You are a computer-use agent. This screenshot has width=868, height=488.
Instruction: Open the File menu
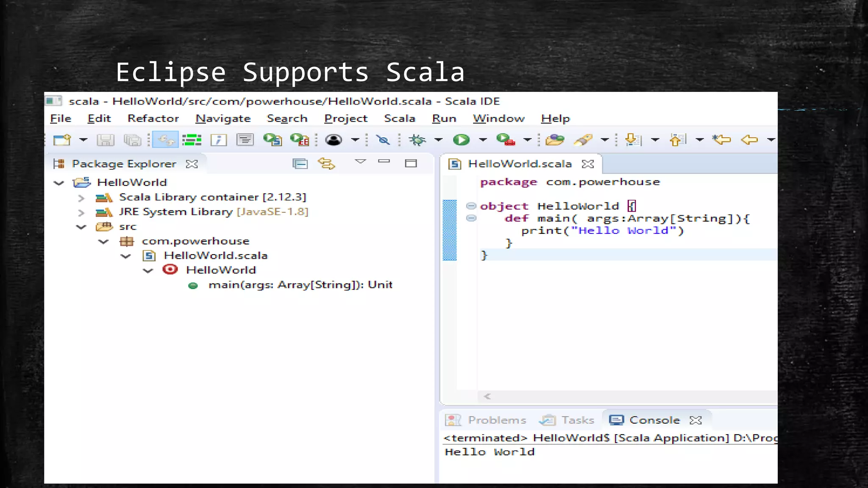(61, 118)
